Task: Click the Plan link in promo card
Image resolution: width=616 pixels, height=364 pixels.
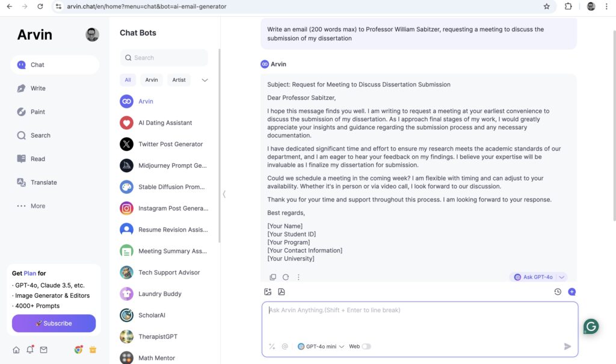Action: pos(30,273)
